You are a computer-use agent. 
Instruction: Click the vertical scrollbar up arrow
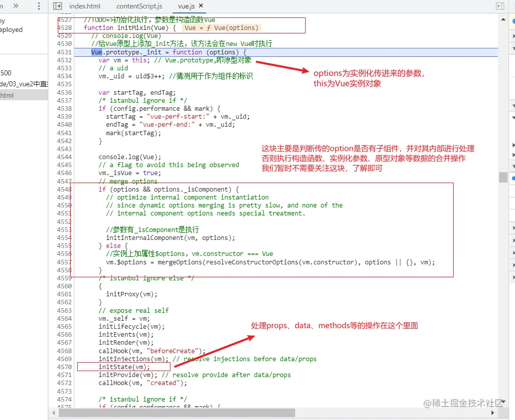(503, 19)
